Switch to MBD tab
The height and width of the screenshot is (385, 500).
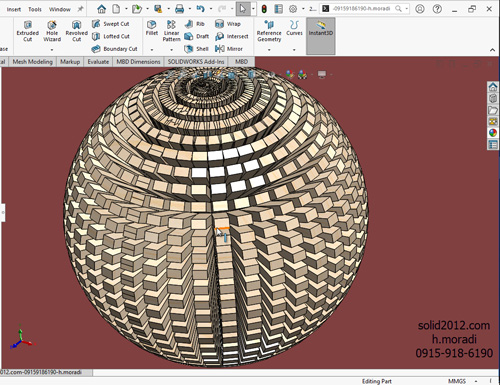tap(241, 62)
